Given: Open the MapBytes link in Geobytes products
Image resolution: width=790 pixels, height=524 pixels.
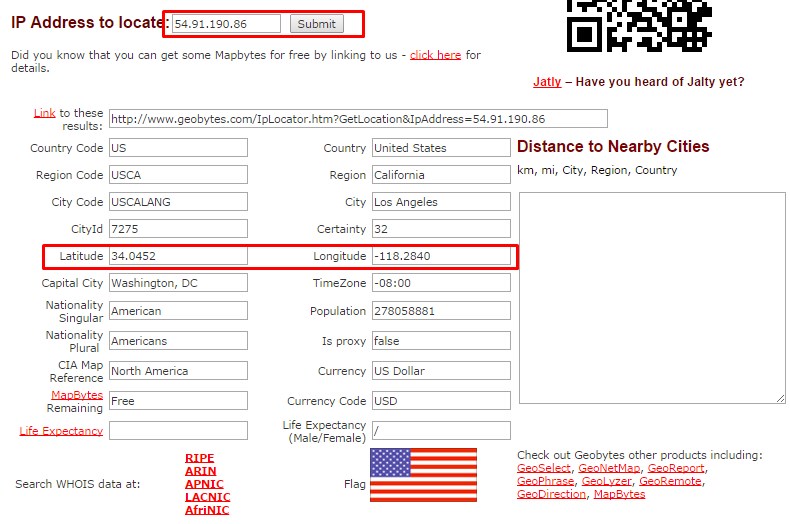Looking at the screenshot, I should [x=619, y=494].
